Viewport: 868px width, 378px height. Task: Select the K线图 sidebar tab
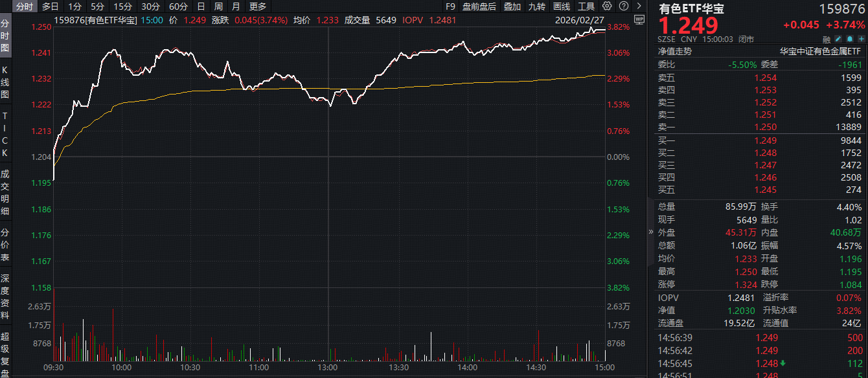click(5, 82)
